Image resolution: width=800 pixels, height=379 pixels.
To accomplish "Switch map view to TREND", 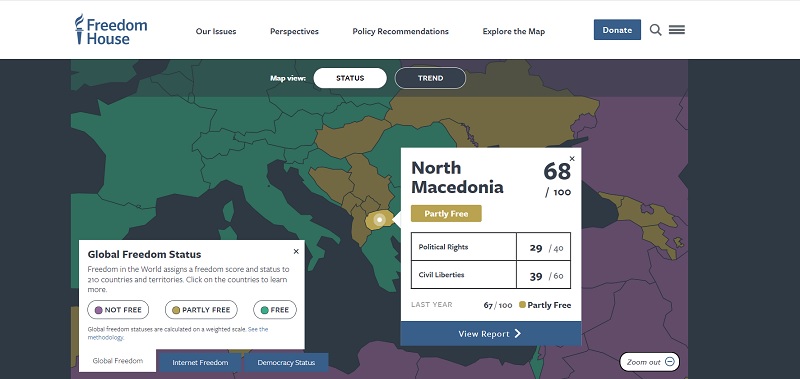I will (x=430, y=78).
